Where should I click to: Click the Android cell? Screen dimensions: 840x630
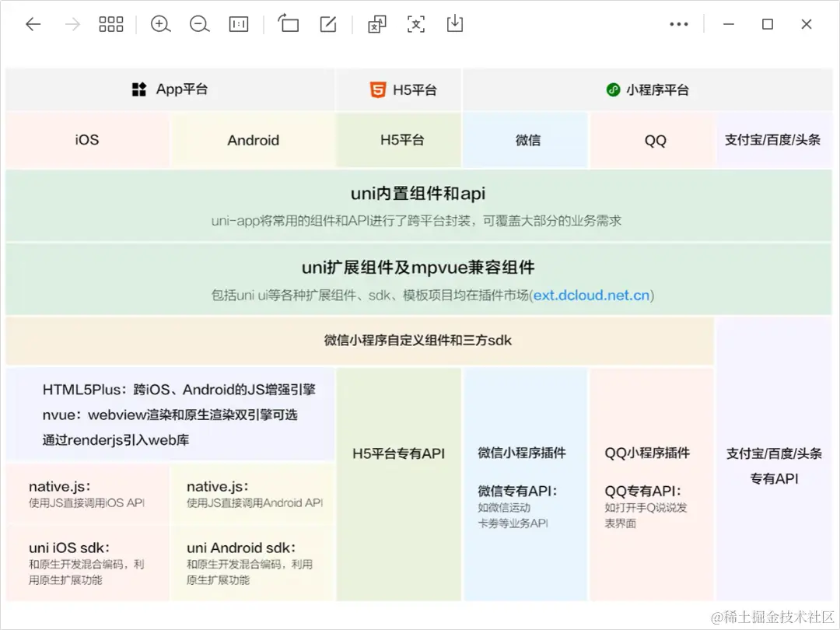pyautogui.click(x=253, y=140)
